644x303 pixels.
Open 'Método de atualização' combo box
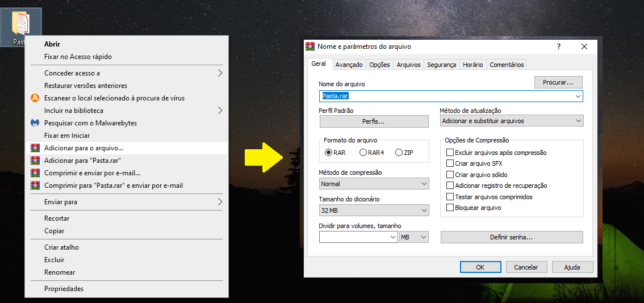pos(512,121)
